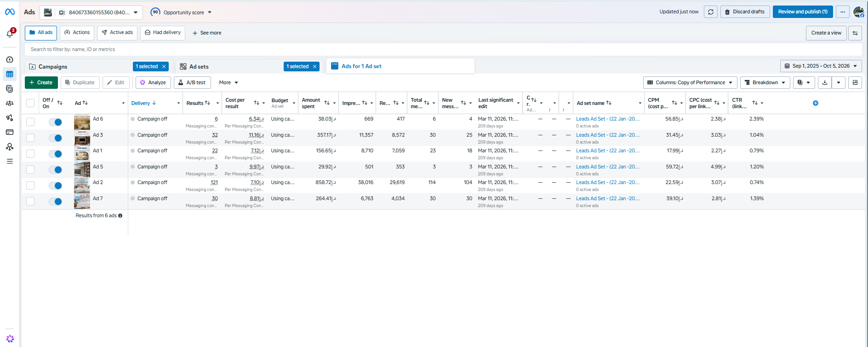Switch to the All ads view

(41, 33)
